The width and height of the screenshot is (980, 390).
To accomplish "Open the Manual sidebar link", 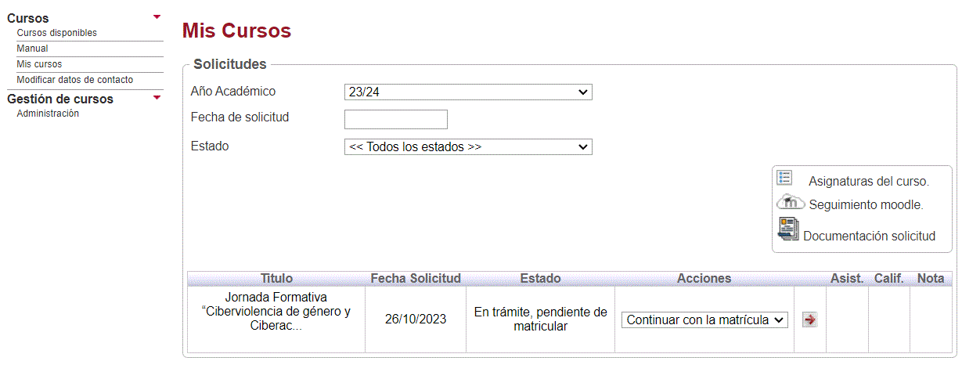I will coord(32,49).
